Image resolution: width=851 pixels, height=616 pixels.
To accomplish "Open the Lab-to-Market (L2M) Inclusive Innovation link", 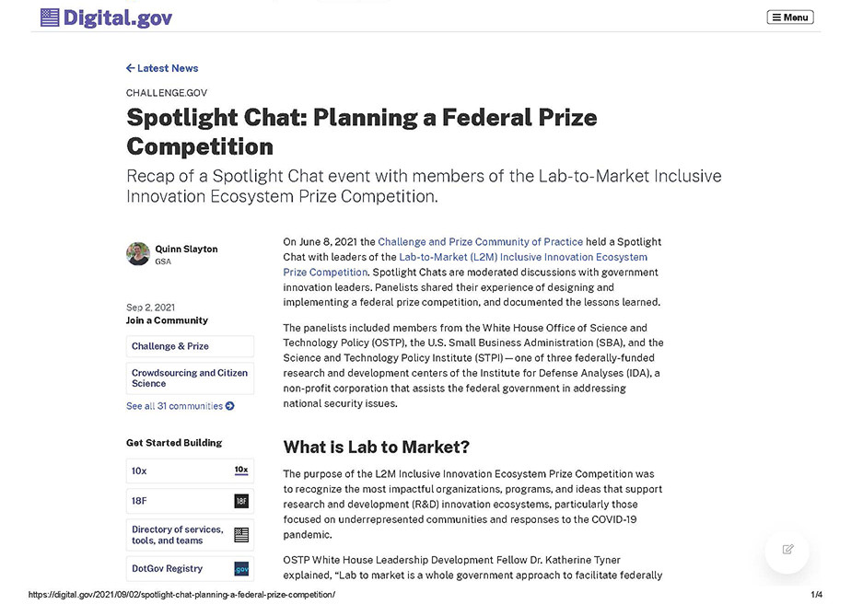I will 523,258.
